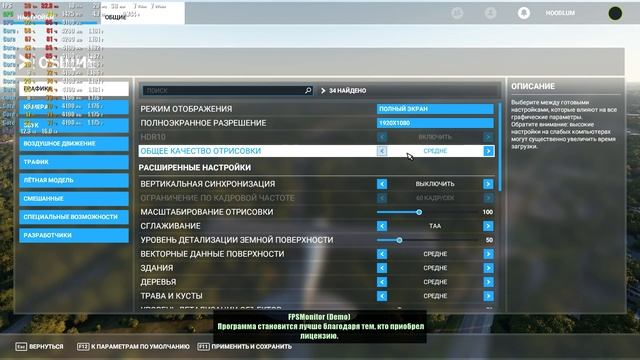Image resolution: width=640 pixels, height=360 pixels.
Task: Click К параметрам по умолчанию button
Action: (133, 347)
